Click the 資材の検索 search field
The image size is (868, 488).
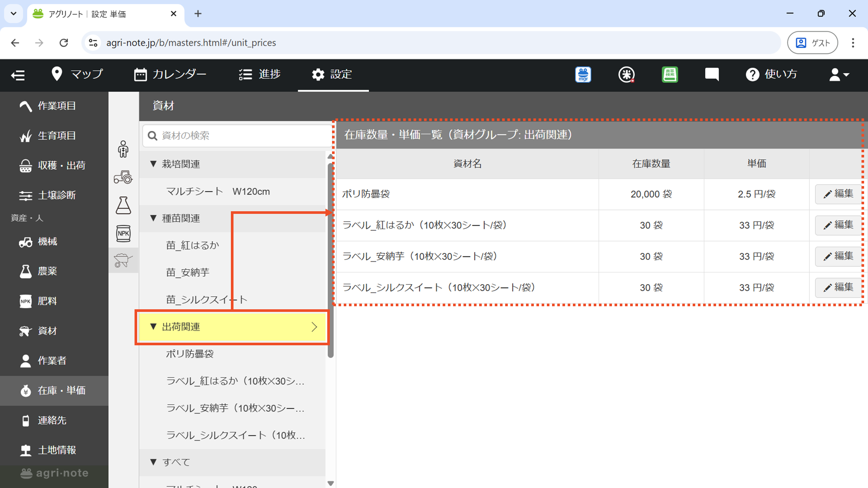237,136
